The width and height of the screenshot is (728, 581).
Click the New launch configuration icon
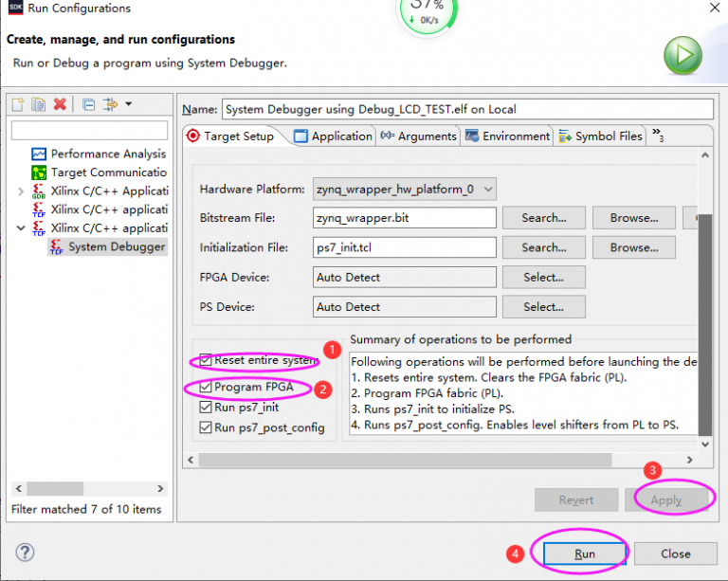pos(18,104)
